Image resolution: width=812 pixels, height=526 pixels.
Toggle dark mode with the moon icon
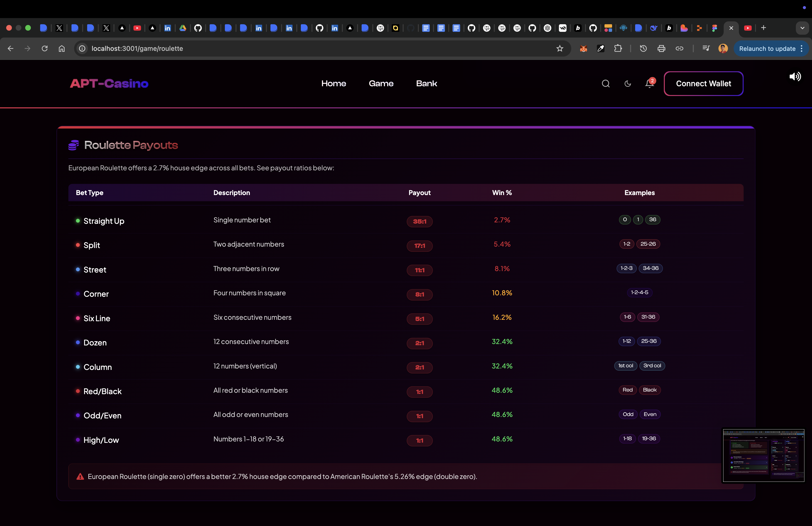[628, 84]
